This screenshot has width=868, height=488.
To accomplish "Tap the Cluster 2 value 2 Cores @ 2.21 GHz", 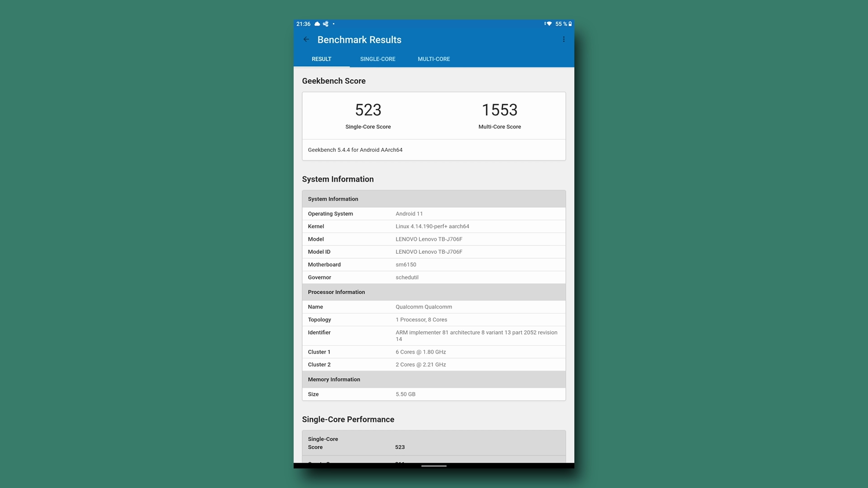I will point(421,365).
